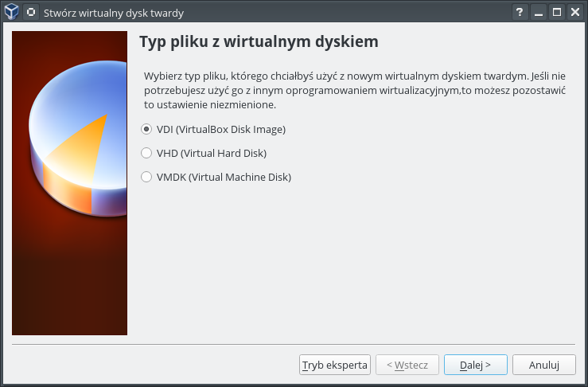Go back with the Wstecz button
This screenshot has width=588, height=387.
click(x=407, y=365)
